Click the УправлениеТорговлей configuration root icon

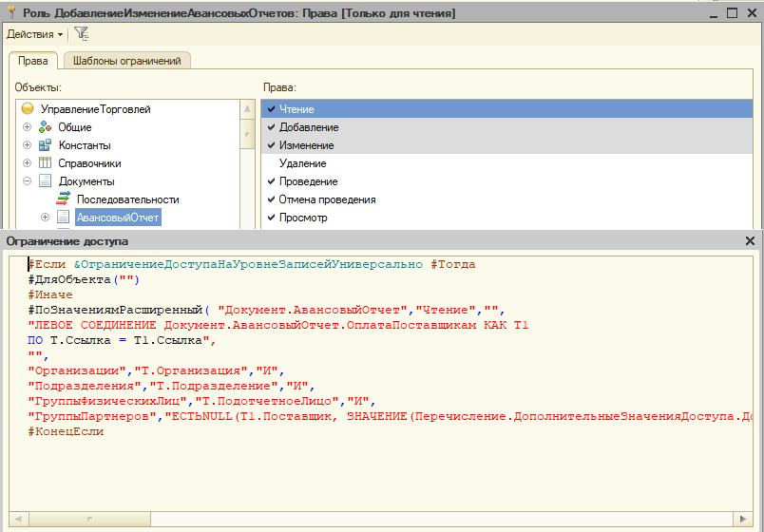click(x=28, y=108)
